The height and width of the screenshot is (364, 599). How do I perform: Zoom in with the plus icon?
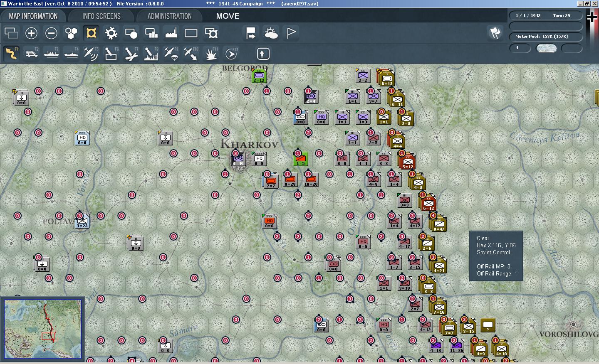[x=31, y=33]
